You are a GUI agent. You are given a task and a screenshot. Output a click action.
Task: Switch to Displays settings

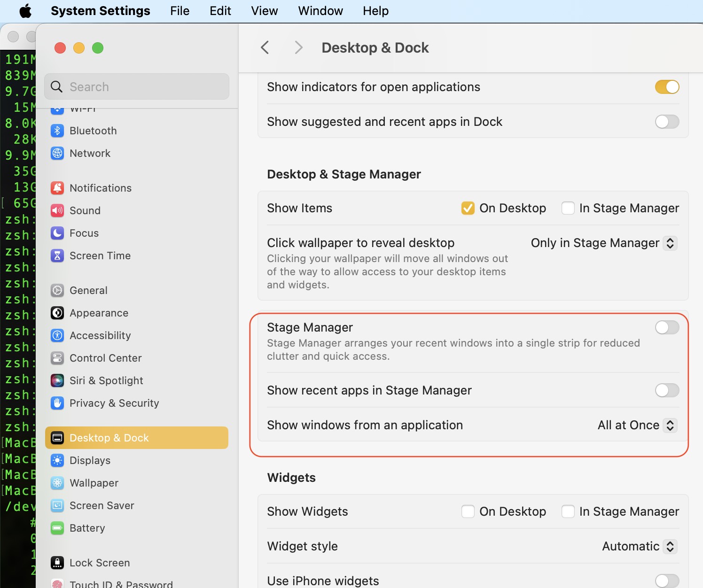pos(137,460)
